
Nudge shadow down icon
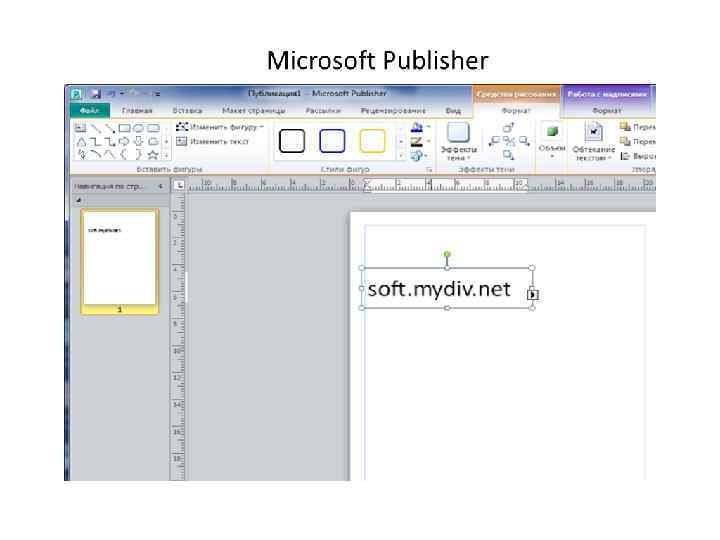[x=508, y=155]
